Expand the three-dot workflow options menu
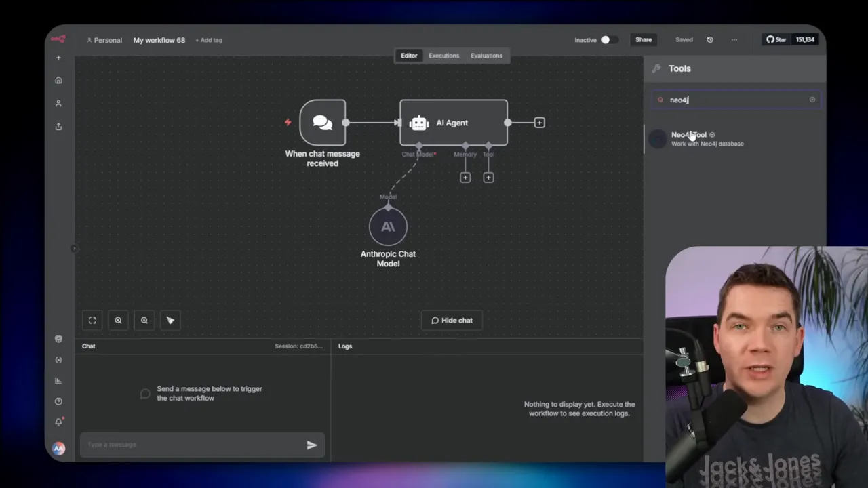Screen dimensions: 868x488 pos(734,39)
